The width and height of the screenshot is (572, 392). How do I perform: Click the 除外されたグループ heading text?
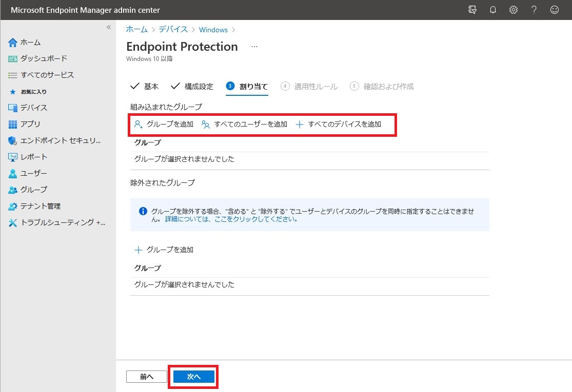click(163, 182)
